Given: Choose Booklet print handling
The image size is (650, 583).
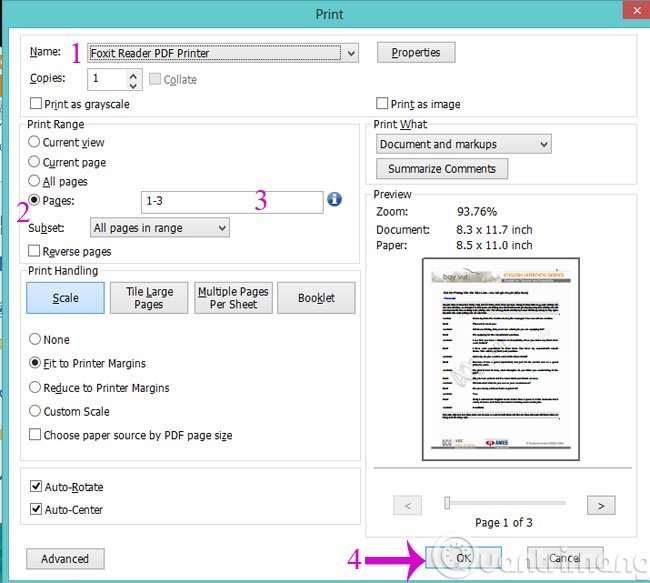Looking at the screenshot, I should [x=316, y=297].
